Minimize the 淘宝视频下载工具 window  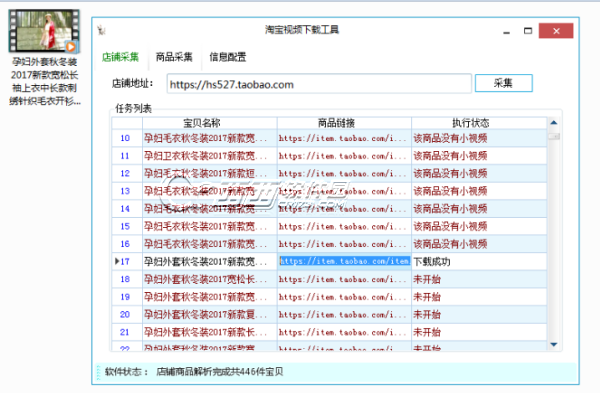(x=507, y=31)
